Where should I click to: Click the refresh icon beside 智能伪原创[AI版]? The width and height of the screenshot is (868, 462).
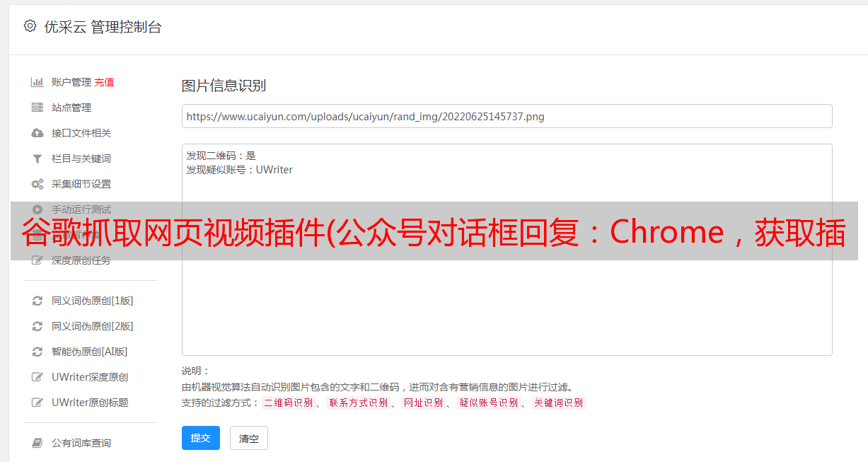pos(37,352)
